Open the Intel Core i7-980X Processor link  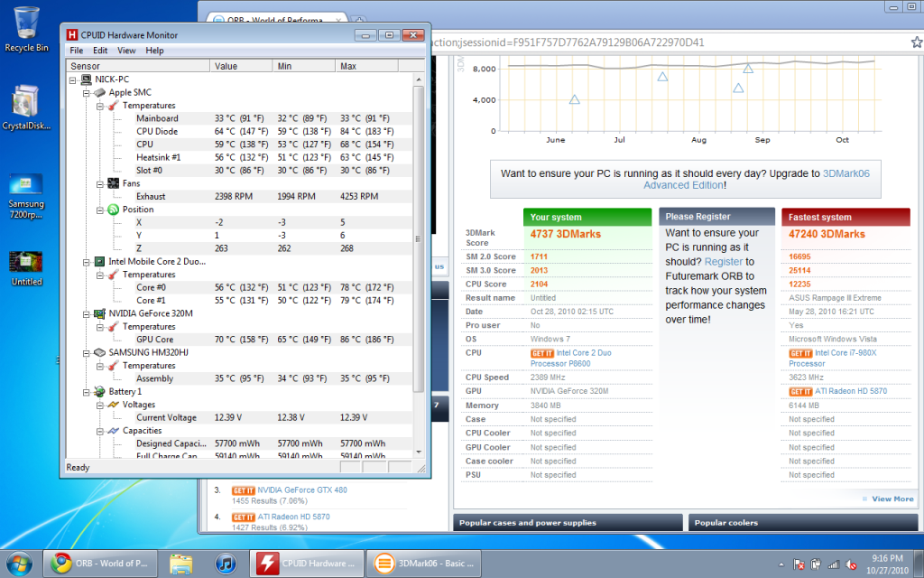(833, 359)
